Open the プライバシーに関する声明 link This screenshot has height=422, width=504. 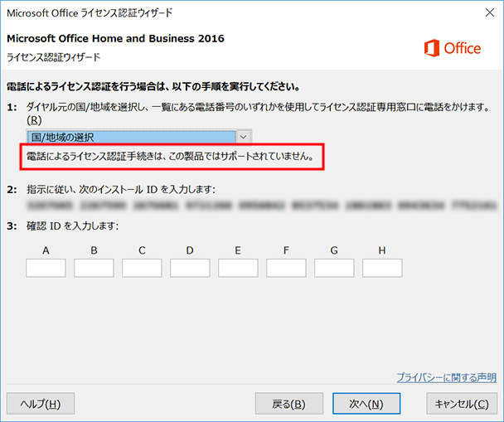pos(446,377)
